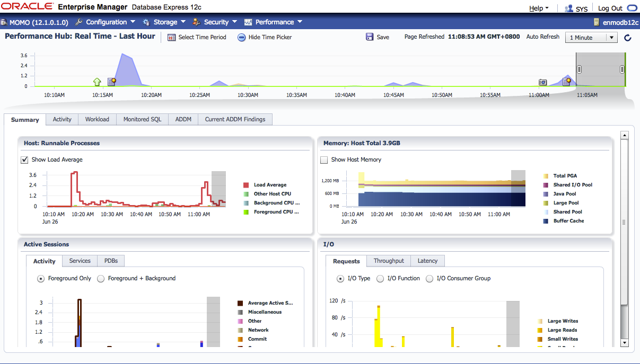640x364 pixels.
Task: Click the vertical scrollbar thumb
Action: tap(624, 223)
